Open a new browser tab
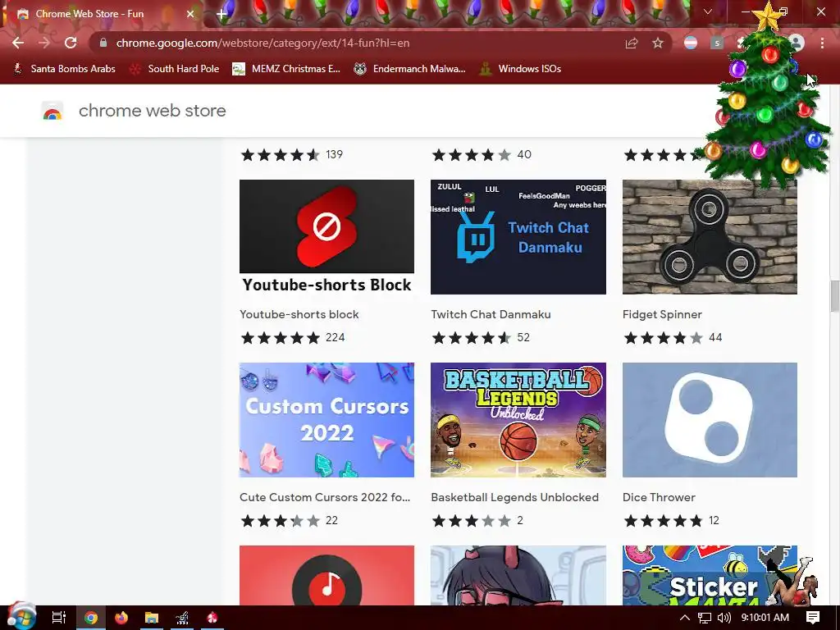 point(221,15)
